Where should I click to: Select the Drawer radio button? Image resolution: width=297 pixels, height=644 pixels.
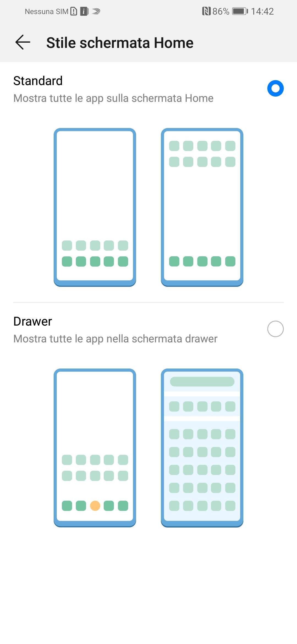click(275, 329)
